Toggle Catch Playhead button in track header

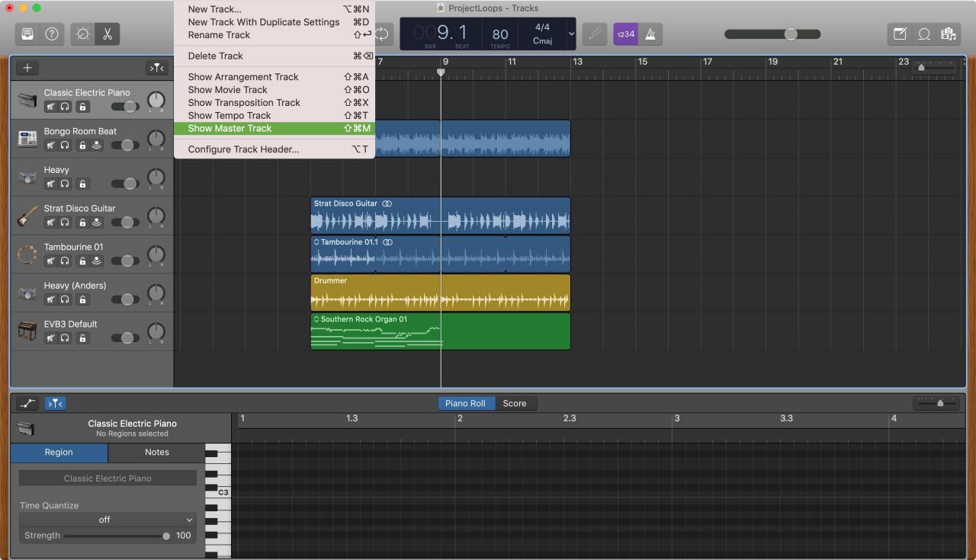[x=156, y=68]
